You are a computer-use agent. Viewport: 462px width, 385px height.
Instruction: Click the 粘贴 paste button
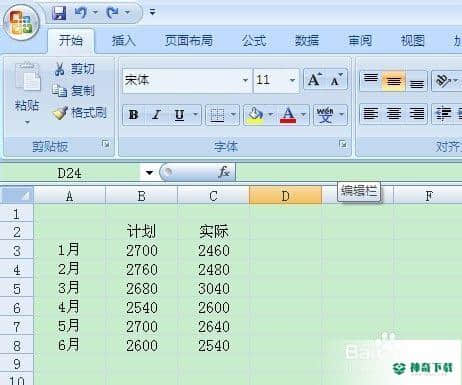tap(27, 93)
